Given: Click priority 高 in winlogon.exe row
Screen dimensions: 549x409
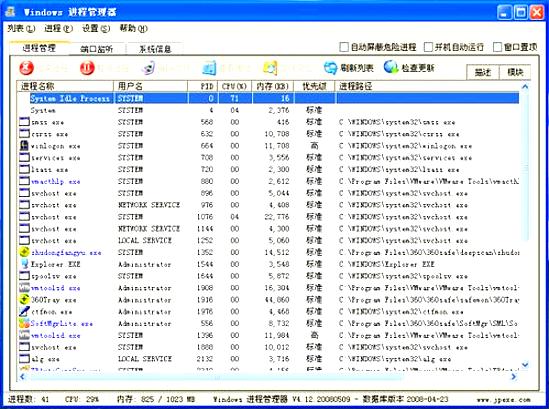Looking at the screenshot, I should point(314,146).
